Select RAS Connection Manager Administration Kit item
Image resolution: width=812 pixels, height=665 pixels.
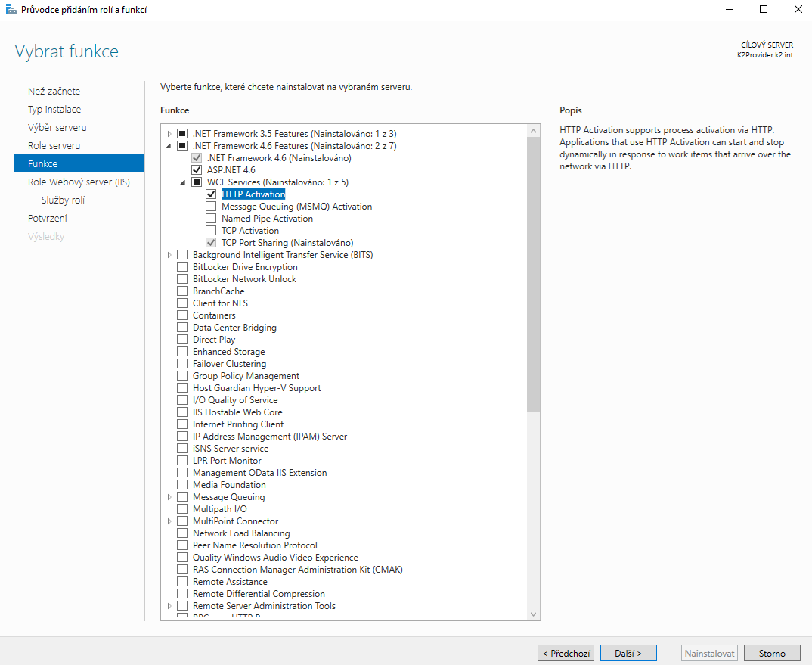coord(298,570)
